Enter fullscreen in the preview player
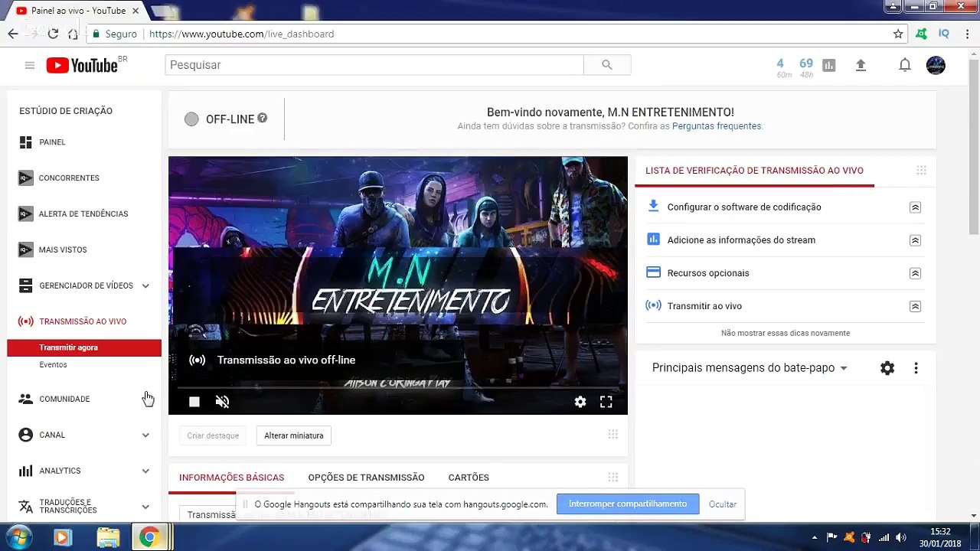 tap(606, 402)
